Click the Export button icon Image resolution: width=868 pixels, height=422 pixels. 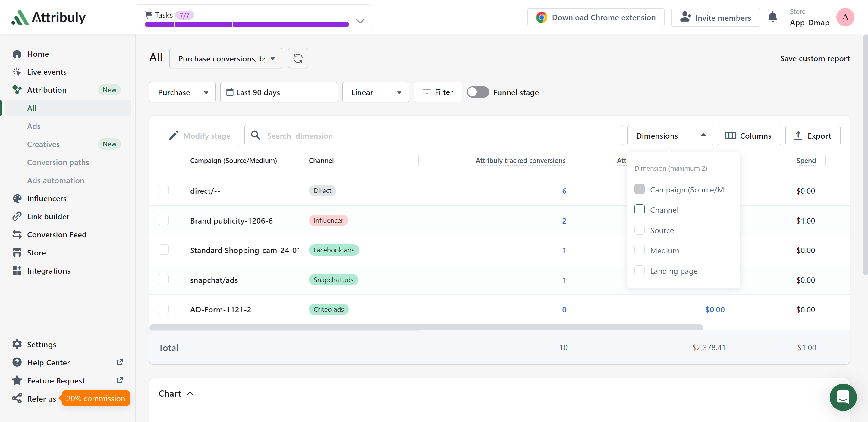[798, 135]
